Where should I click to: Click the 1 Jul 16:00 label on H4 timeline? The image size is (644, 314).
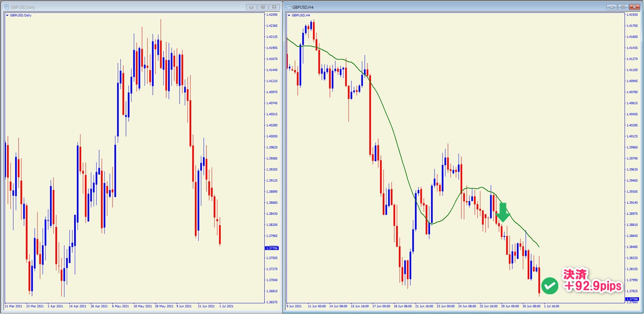(x=552, y=306)
